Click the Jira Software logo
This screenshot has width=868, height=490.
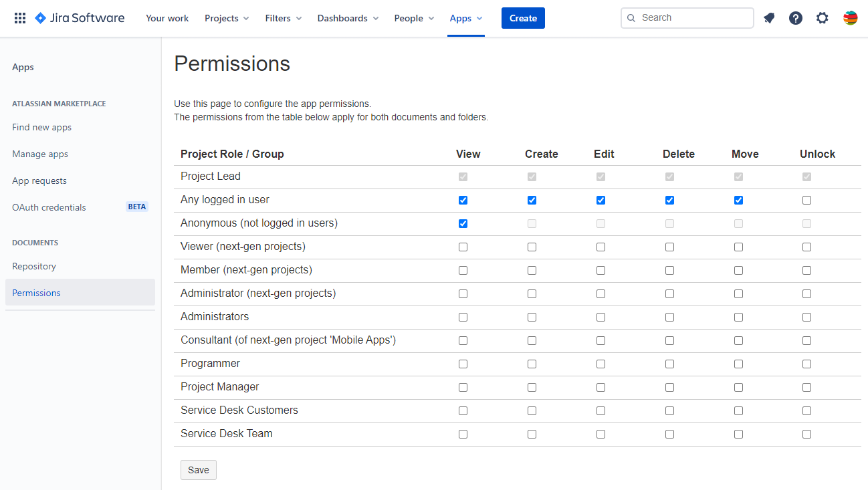(x=80, y=18)
